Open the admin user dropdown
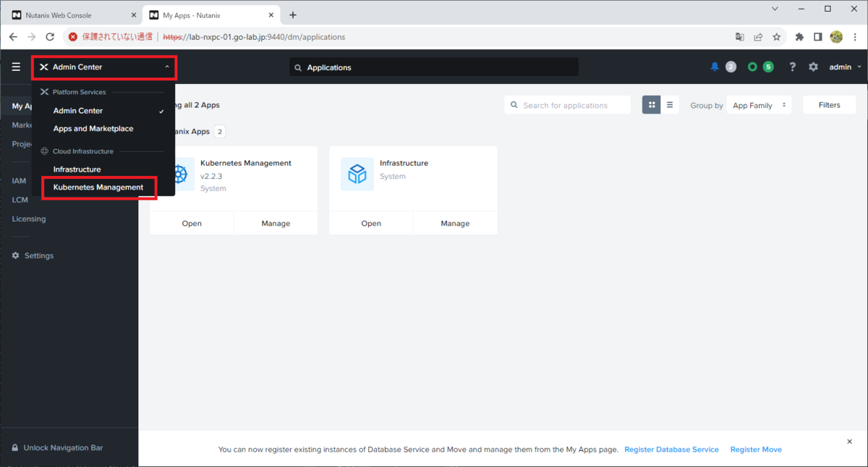This screenshot has width=868, height=467. pos(845,67)
